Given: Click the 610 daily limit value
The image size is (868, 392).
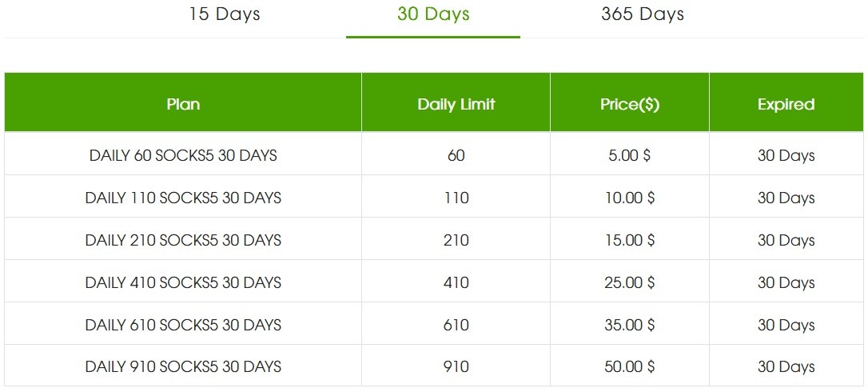Looking at the screenshot, I should (x=456, y=325).
